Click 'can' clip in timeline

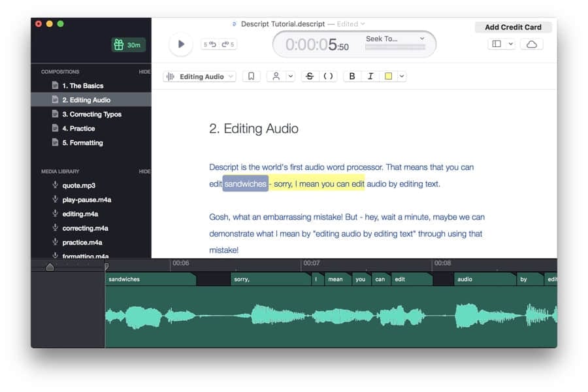(x=381, y=280)
